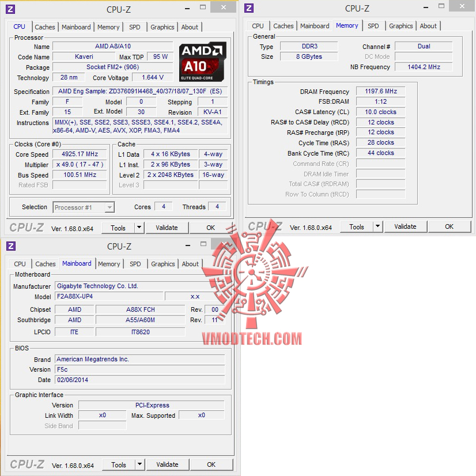Click the Specification field AMD Eng Sample
This screenshot has width=476, height=476.
pos(140,91)
